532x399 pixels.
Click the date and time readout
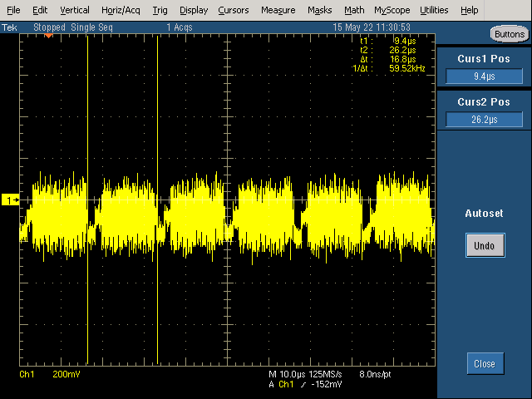(x=372, y=27)
